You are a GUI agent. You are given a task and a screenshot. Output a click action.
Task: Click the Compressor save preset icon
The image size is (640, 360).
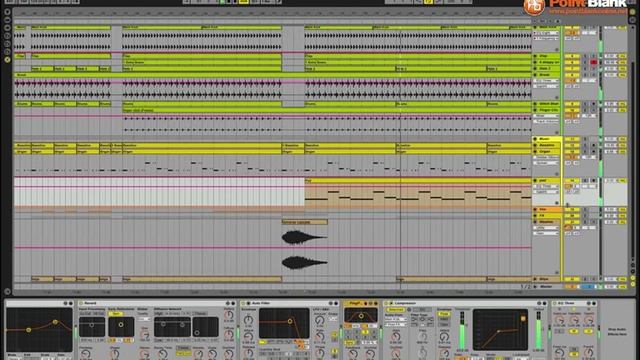click(544, 303)
